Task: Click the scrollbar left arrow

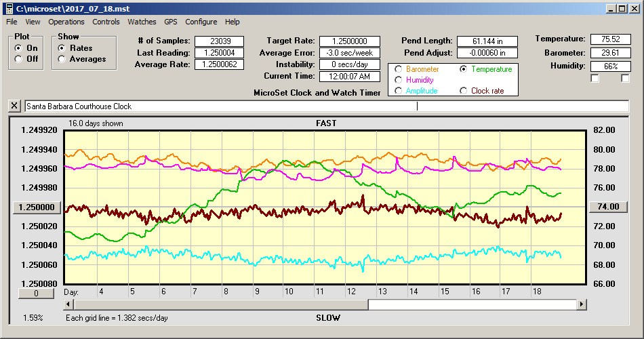Action: (68, 304)
